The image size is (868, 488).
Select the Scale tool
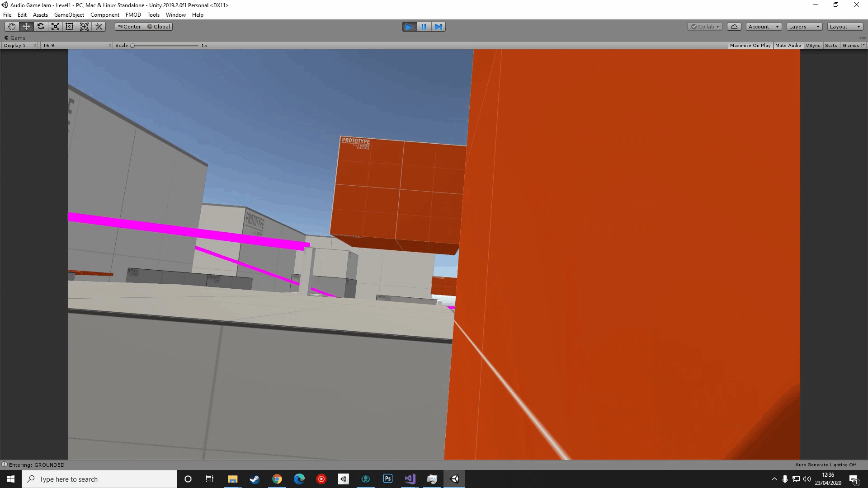point(55,27)
